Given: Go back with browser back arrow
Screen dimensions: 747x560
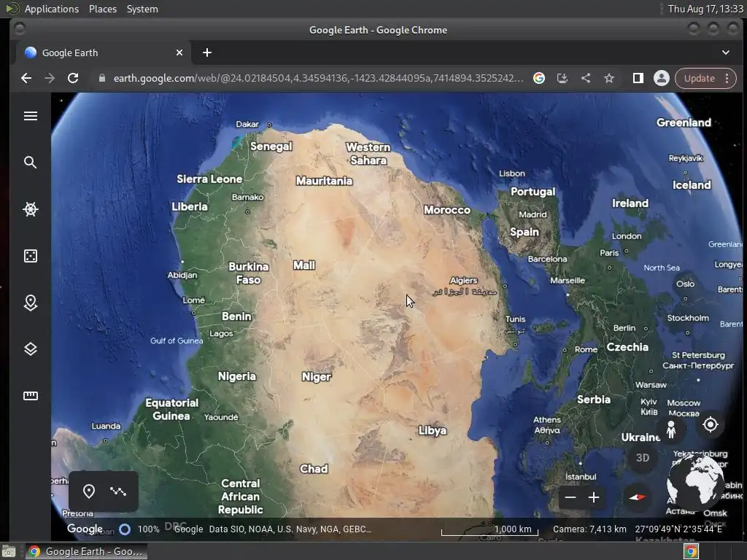Looking at the screenshot, I should click(26, 78).
